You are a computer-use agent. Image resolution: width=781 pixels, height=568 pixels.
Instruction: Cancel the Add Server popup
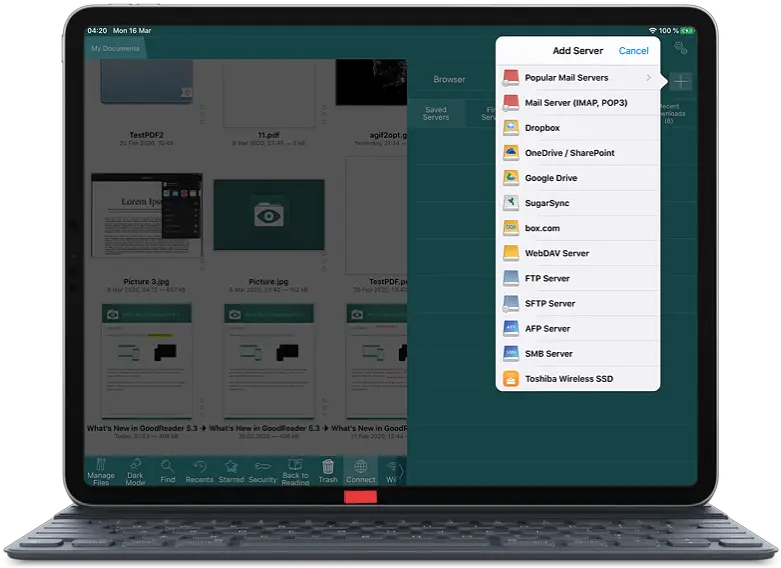point(633,51)
